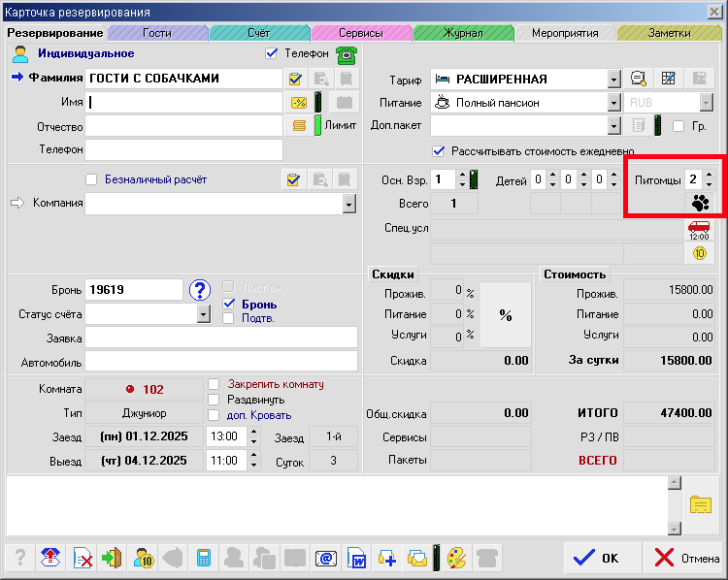
Task: Check the Закрепить комнату option
Action: pos(214,384)
